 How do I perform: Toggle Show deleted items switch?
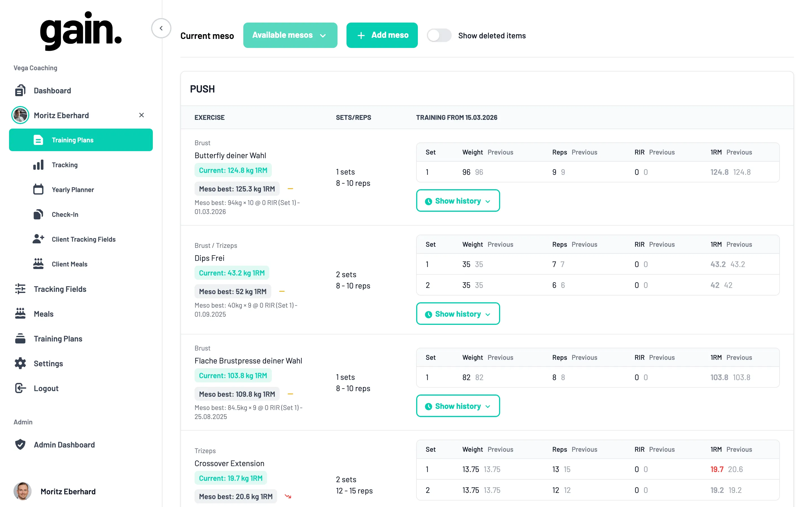(439, 35)
